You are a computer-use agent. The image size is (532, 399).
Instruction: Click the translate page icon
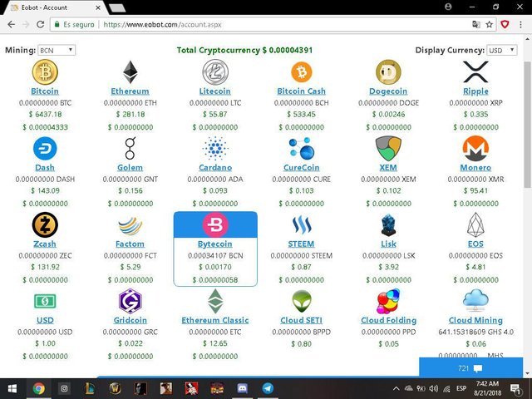(476, 24)
